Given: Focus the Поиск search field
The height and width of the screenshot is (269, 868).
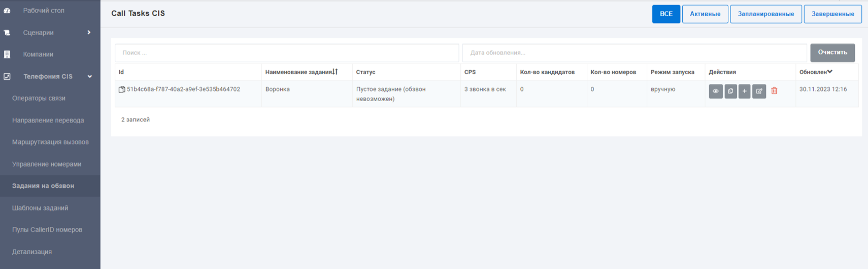Looking at the screenshot, I should (287, 52).
